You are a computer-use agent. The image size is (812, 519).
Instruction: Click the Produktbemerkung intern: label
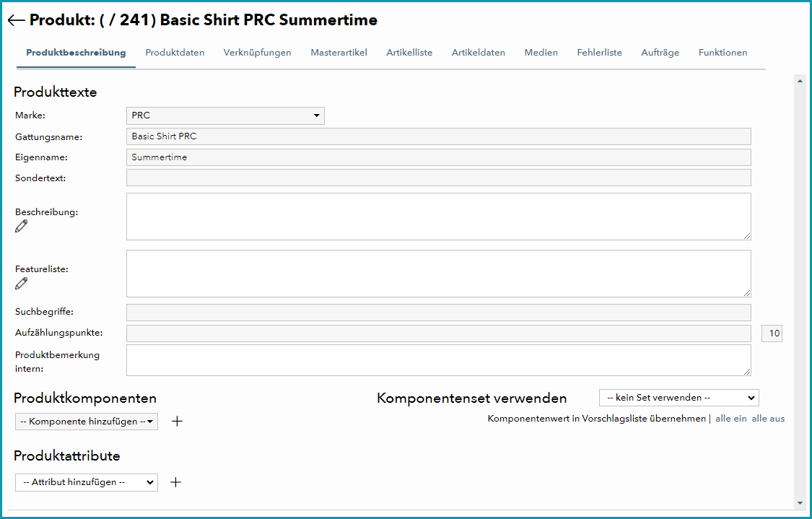coord(57,362)
